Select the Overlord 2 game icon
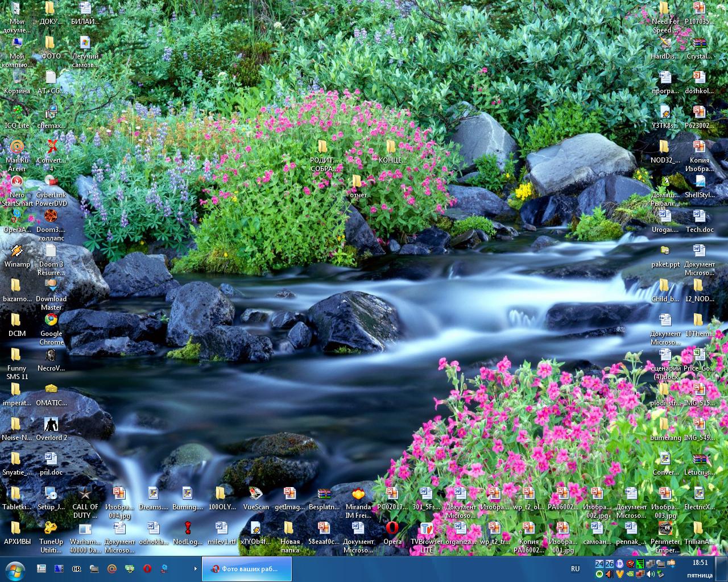728x582 pixels. [51, 429]
